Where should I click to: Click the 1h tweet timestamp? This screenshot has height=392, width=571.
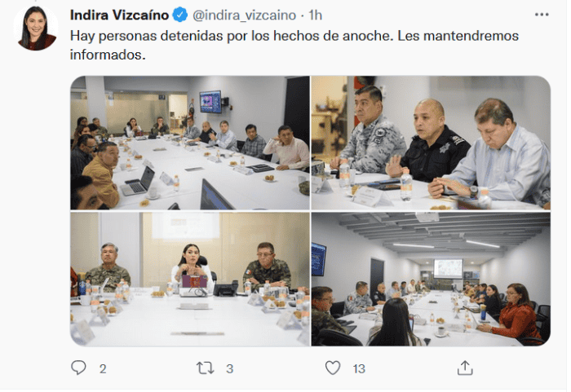pos(316,15)
